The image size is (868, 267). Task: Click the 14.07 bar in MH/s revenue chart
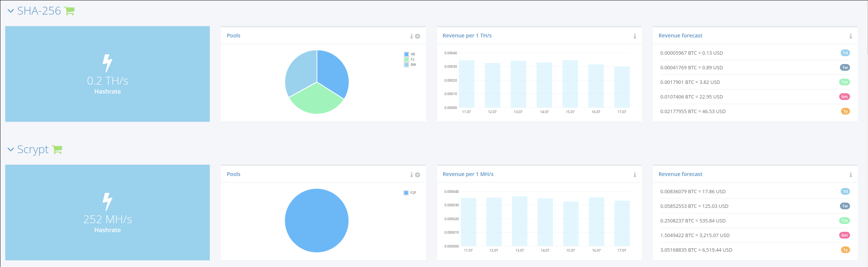pyautogui.click(x=545, y=222)
